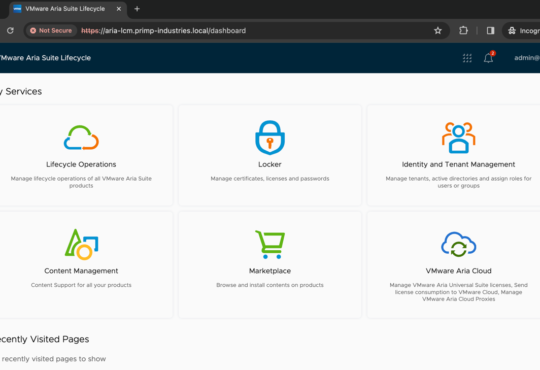This screenshot has height=370, width=540.
Task: Open the admin user account menu
Action: (527, 58)
